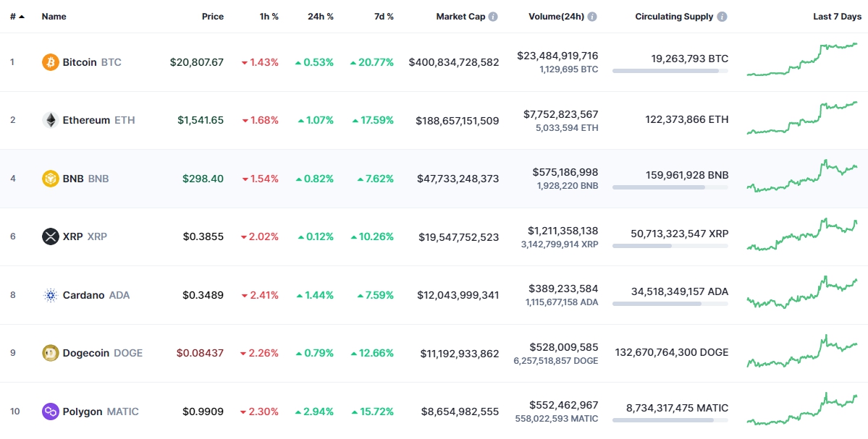Sort table by Price column

pos(213,17)
